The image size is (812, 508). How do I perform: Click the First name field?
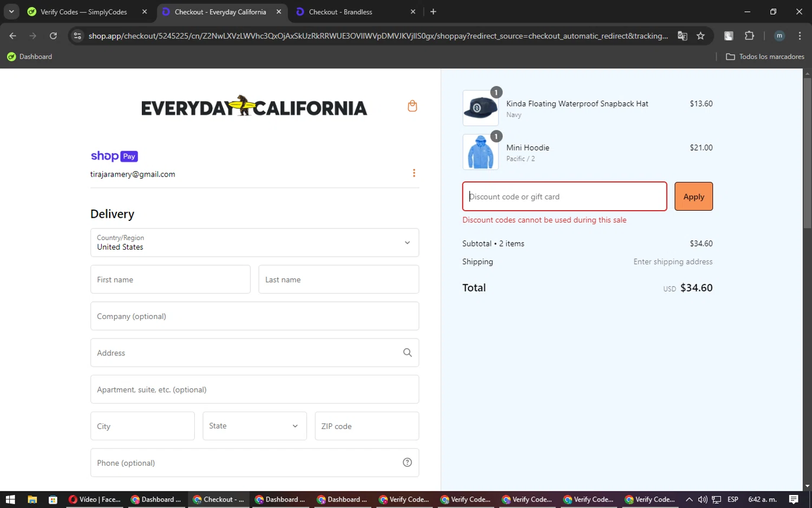coord(171,279)
